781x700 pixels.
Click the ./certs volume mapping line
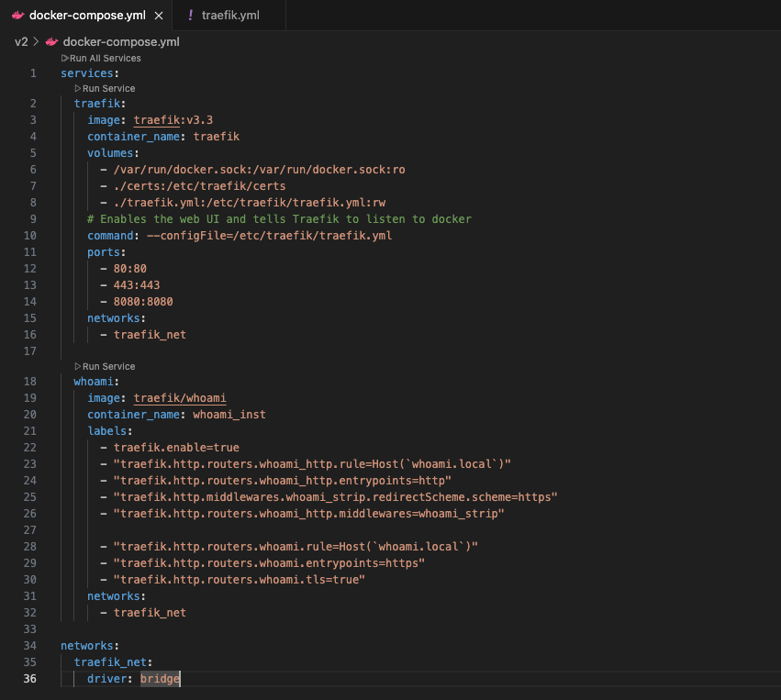click(x=199, y=186)
